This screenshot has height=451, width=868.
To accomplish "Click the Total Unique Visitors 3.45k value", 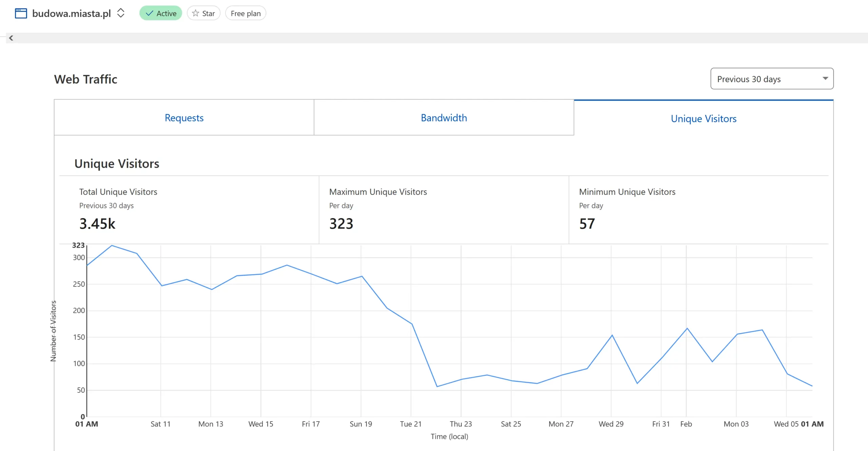I will tap(97, 224).
